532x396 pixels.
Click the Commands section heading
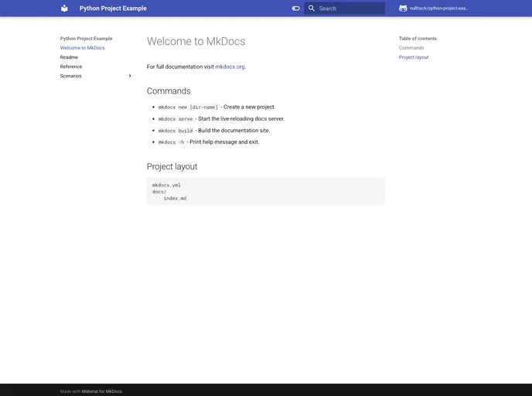coord(169,91)
